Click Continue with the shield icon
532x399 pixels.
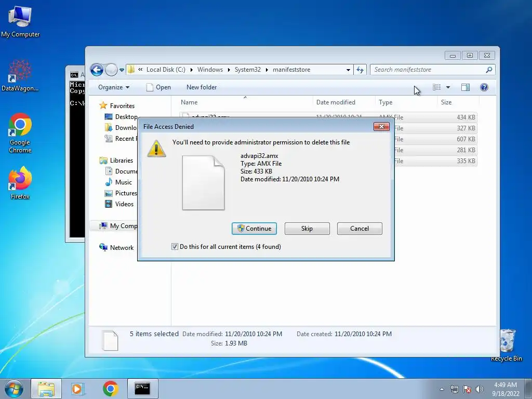pyautogui.click(x=254, y=229)
